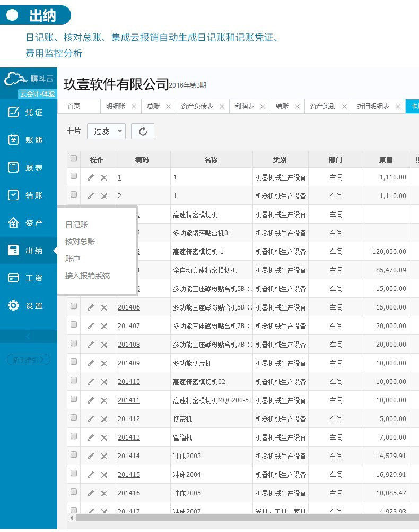Open the 报表 reports sidebar icon

click(13, 168)
